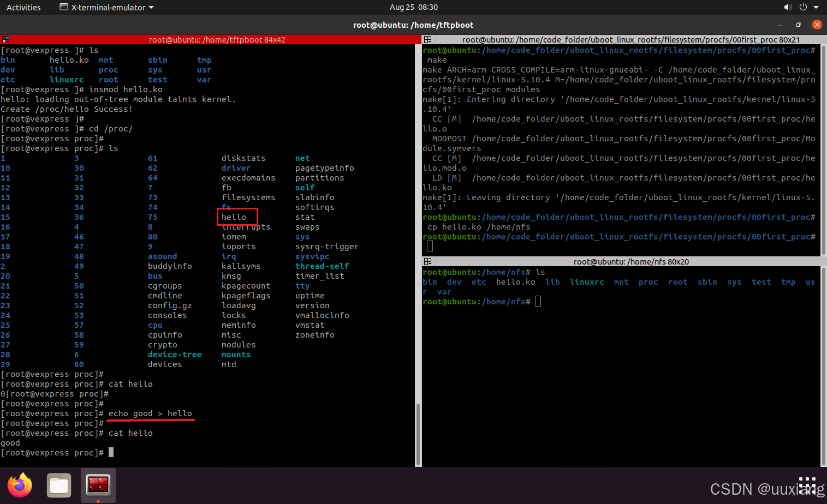The height and width of the screenshot is (504, 827).
Task: Click the 00first_proc pane scrollbar
Action: [x=823, y=150]
